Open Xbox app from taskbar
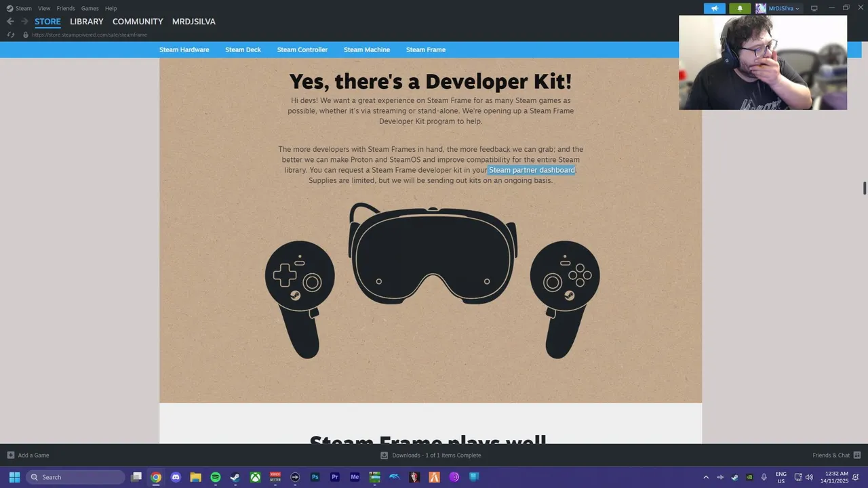The height and width of the screenshot is (488, 868). [x=255, y=477]
